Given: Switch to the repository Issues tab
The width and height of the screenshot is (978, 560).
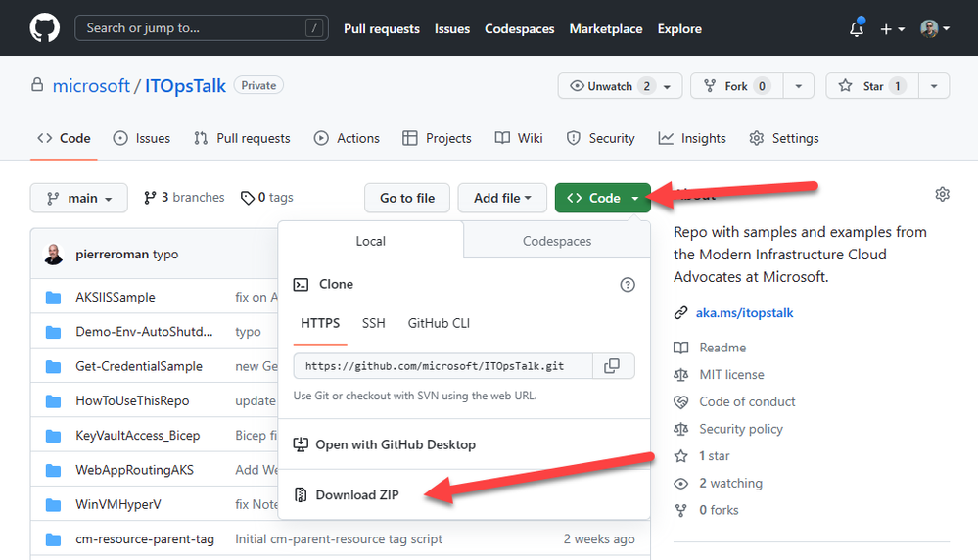Looking at the screenshot, I should click(x=142, y=138).
